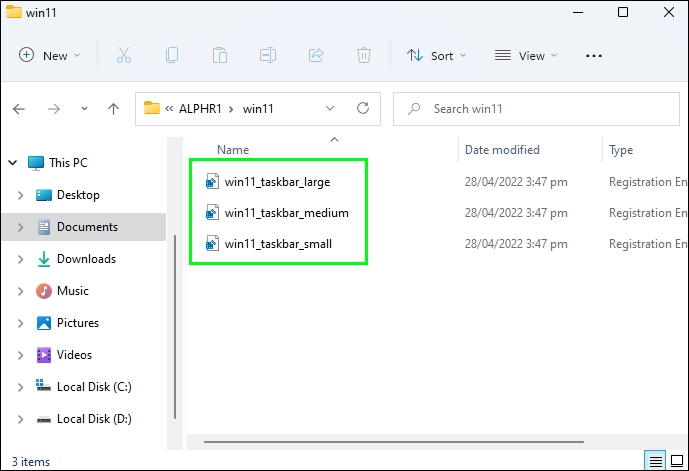Image resolution: width=689 pixels, height=471 pixels.
Task: Select Documents in the navigation pane
Action: tap(87, 227)
